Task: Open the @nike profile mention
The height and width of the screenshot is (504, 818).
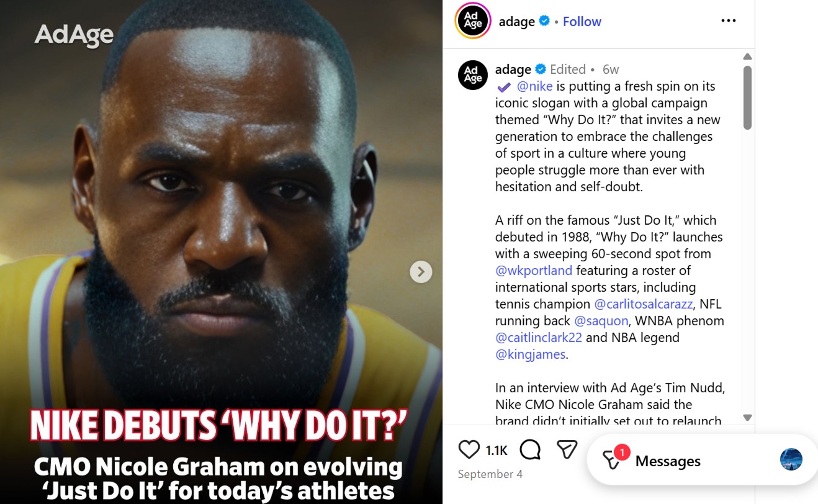Action: tap(534, 86)
